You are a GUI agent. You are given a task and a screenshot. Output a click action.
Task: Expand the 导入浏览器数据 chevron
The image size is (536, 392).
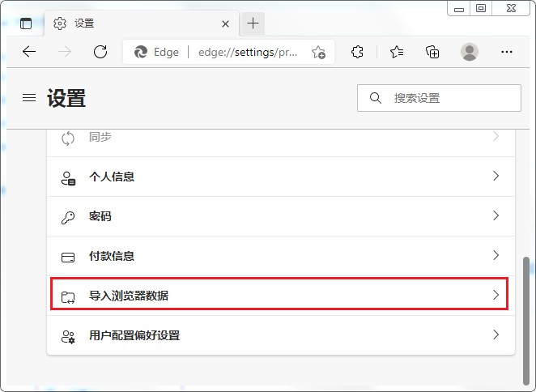[496, 295]
